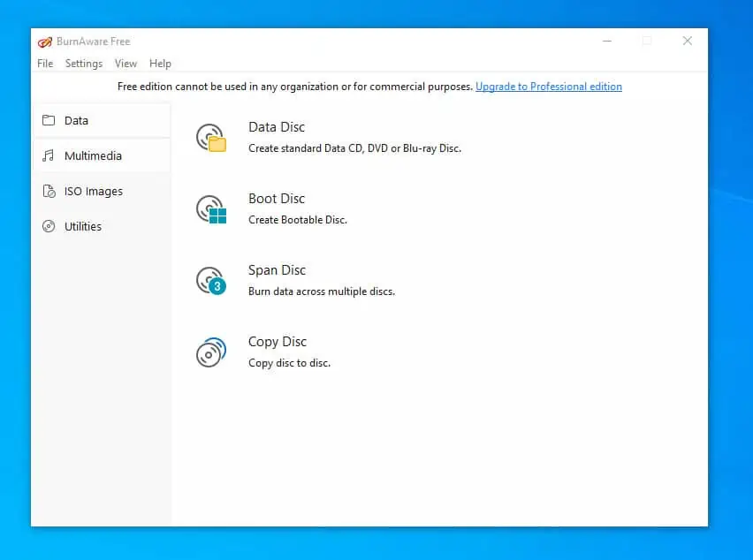
Task: Minimize the BurnAware Free window
Action: [x=607, y=42]
